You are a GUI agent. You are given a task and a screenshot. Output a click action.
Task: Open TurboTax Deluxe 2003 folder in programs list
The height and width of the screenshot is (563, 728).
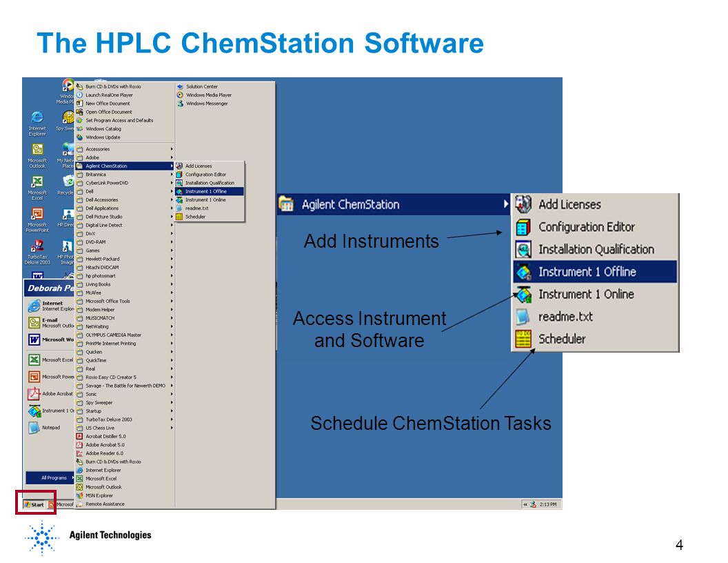(124, 419)
